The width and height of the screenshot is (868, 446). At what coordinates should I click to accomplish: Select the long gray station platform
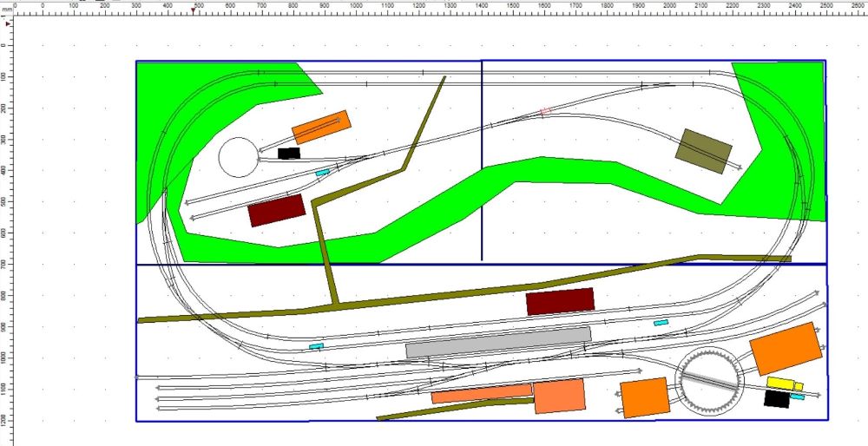point(498,342)
